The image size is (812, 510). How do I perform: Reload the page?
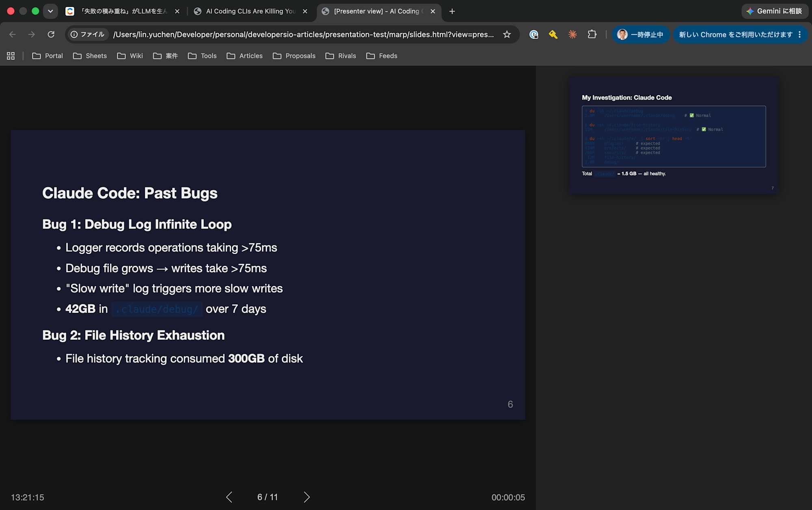tap(51, 35)
